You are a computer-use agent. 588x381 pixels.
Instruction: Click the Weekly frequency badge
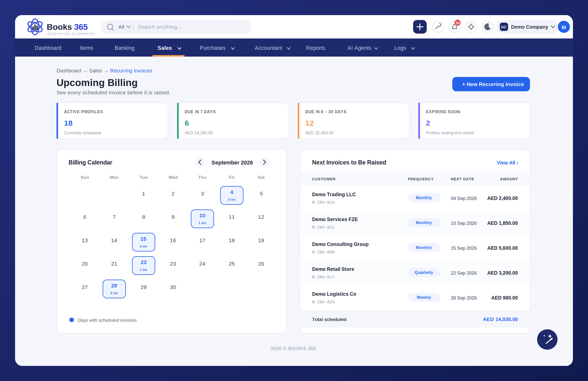pyautogui.click(x=424, y=297)
